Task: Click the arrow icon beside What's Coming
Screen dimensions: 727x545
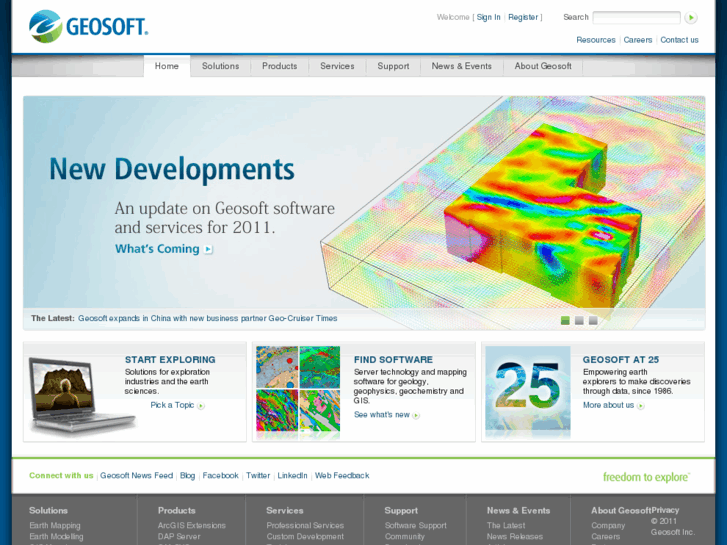Action: click(209, 249)
